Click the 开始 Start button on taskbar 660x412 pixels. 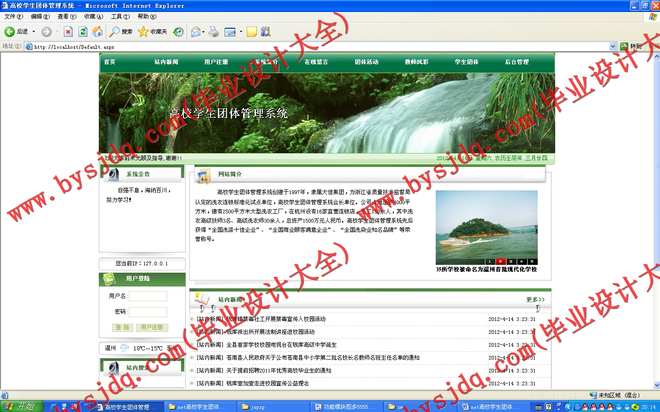coord(18,406)
